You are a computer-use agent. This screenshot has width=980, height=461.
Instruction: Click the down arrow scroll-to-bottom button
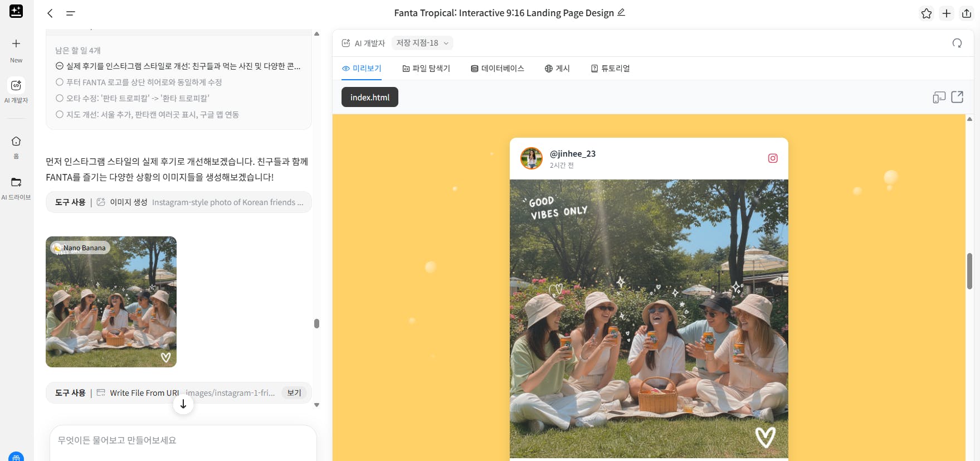click(183, 404)
